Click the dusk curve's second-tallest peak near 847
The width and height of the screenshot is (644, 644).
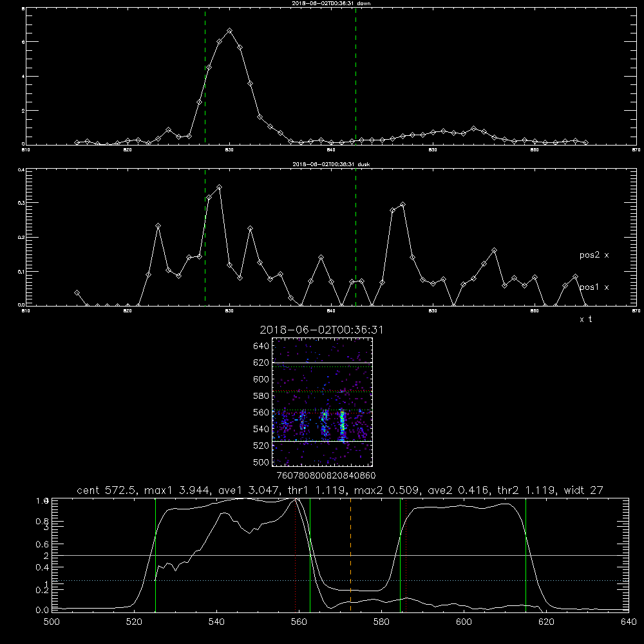402,205
